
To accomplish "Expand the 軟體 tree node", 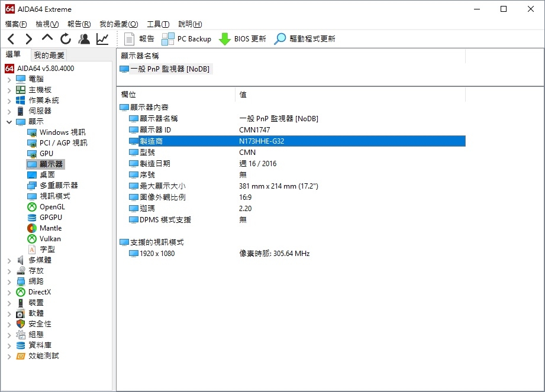I will click(x=9, y=314).
